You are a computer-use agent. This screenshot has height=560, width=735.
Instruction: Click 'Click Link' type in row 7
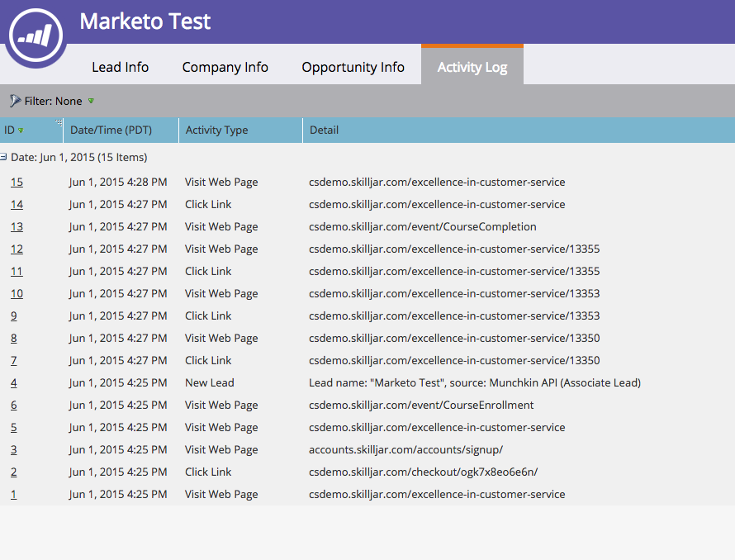click(x=208, y=360)
